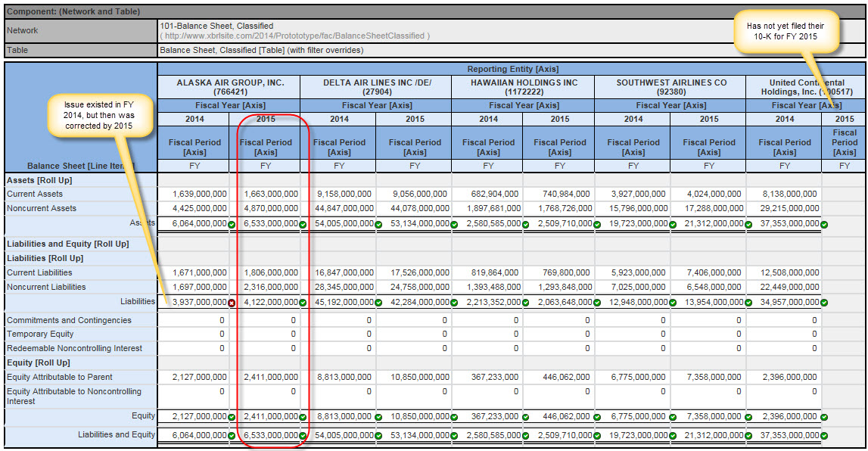Image resolution: width=868 pixels, height=451 pixels.
Task: Select the Liabilities and Equity [Roll Up] header
Action: coord(68,244)
